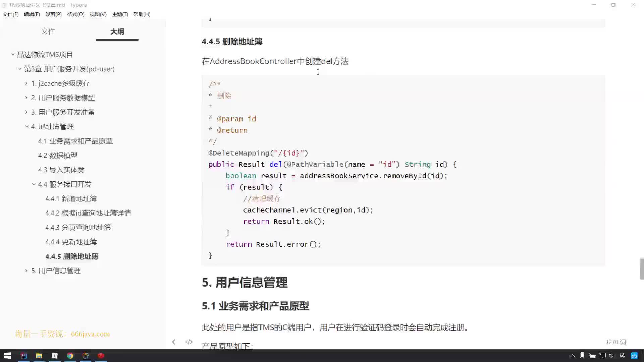644x362 pixels.
Task: Click paragraph 在AddressBookController中创建del方法
Action: (x=275, y=61)
